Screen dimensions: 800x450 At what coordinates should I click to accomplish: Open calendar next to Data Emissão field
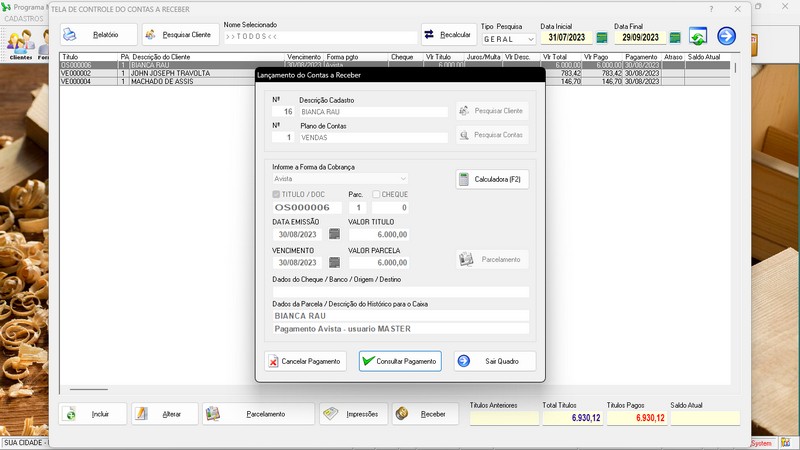(335, 234)
